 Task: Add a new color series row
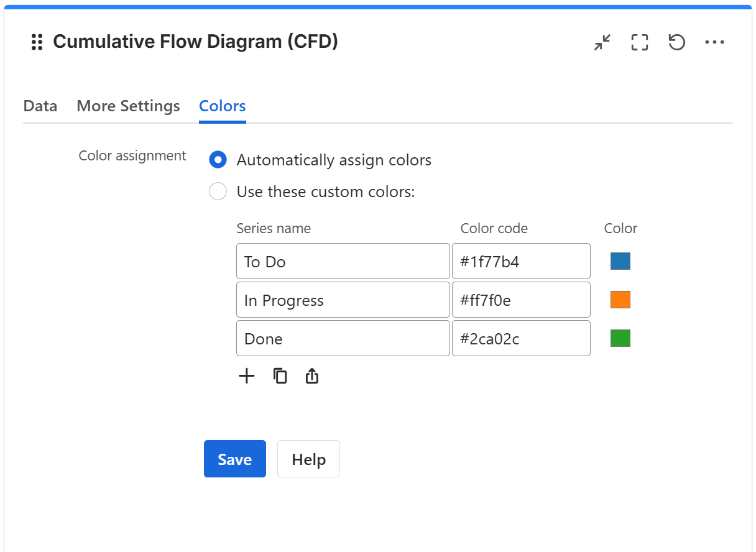pos(246,375)
